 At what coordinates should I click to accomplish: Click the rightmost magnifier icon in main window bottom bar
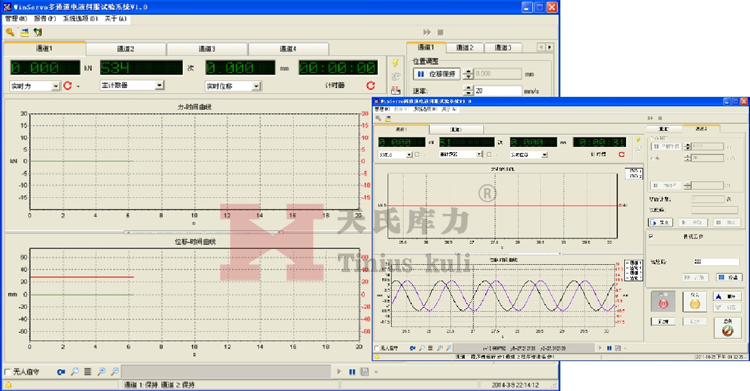tap(115, 371)
